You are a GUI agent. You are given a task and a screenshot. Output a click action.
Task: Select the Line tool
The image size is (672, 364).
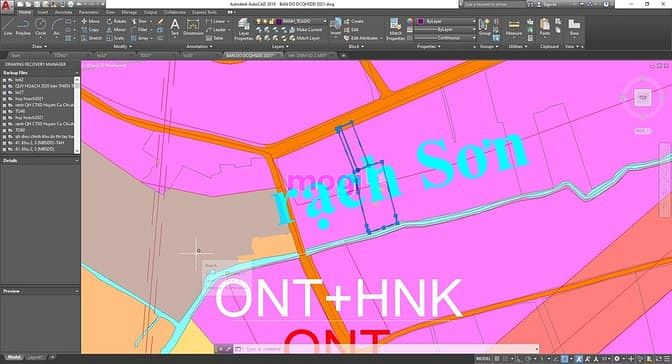coord(8,27)
